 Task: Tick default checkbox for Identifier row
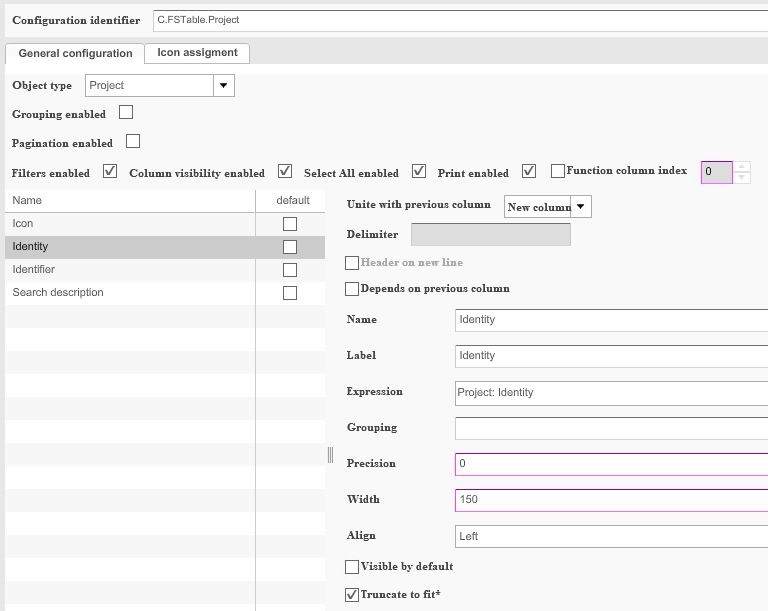click(290, 270)
